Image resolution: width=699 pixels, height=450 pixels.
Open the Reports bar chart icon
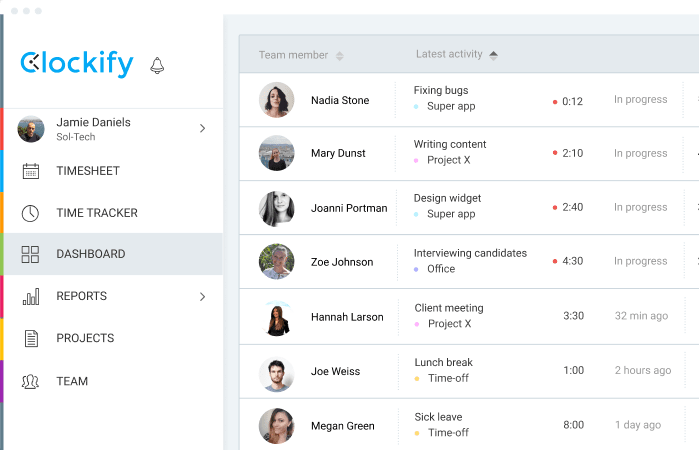31,297
